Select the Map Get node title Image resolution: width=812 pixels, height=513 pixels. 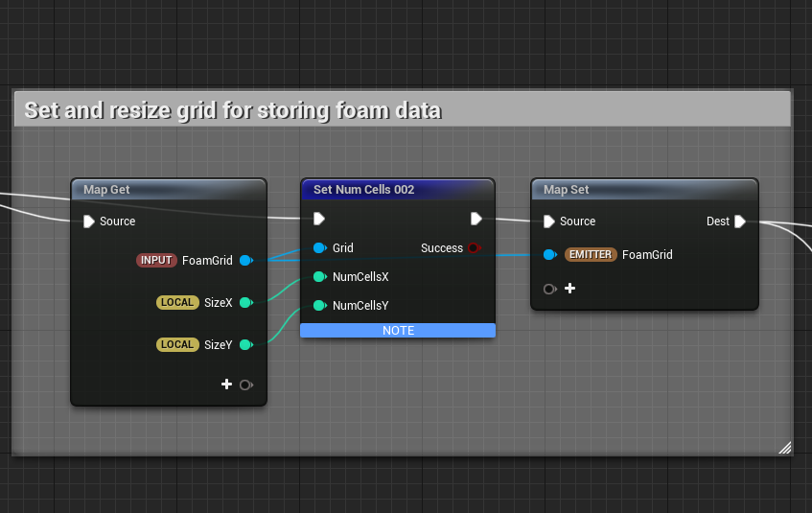106,190
